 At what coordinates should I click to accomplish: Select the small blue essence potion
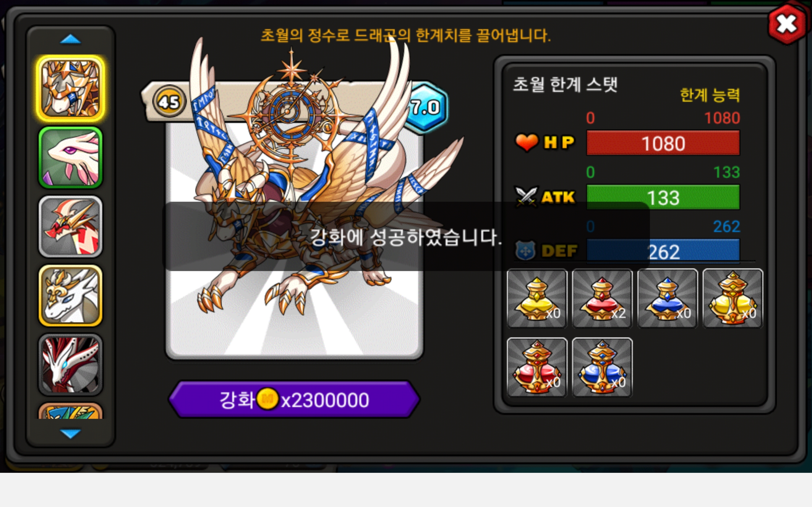point(667,298)
